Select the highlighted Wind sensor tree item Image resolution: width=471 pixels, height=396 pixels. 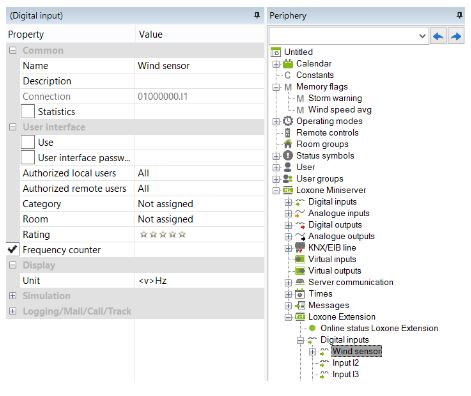(357, 351)
